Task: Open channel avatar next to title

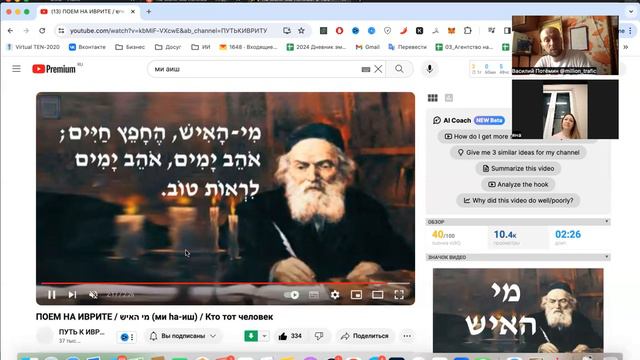Action: (44, 336)
